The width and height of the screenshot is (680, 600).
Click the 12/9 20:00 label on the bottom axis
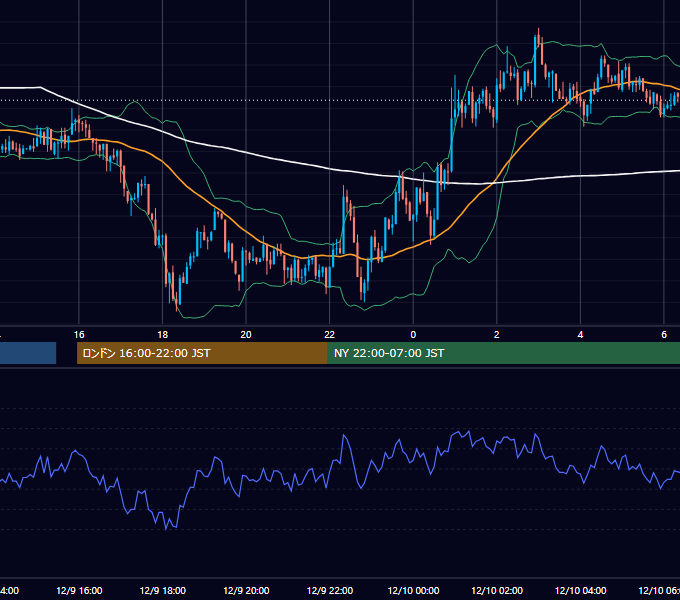246,590
